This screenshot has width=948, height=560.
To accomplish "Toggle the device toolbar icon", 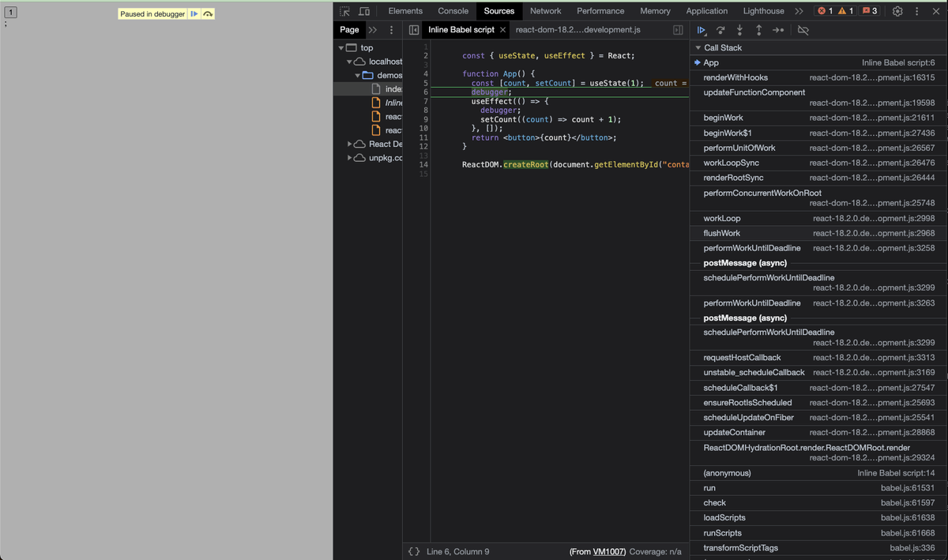I will tap(364, 11).
